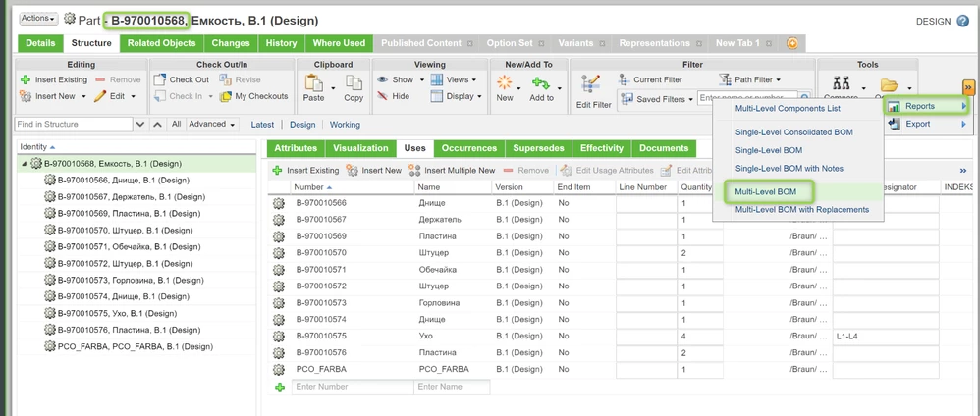Click the Current Filter icon
The image size is (980, 416).
click(x=624, y=79)
